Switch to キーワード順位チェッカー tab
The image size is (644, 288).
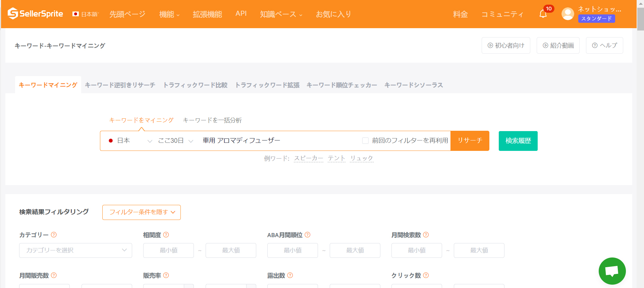point(342,85)
